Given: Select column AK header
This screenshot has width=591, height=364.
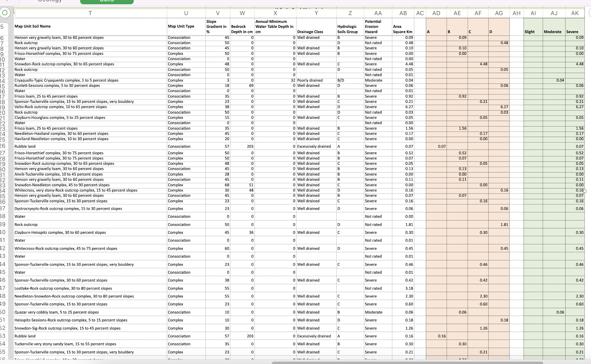Looking at the screenshot, I should pyautogui.click(x=575, y=13).
